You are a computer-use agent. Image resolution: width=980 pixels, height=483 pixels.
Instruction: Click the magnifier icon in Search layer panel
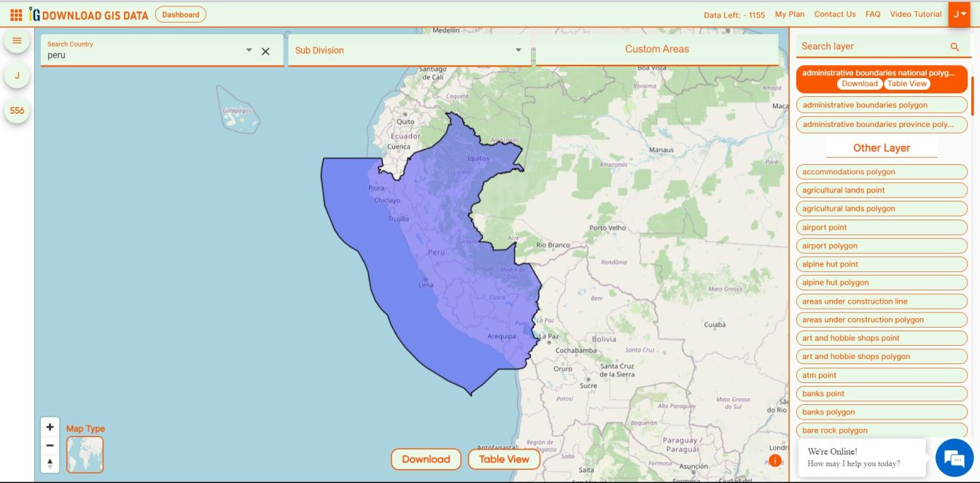tap(955, 46)
